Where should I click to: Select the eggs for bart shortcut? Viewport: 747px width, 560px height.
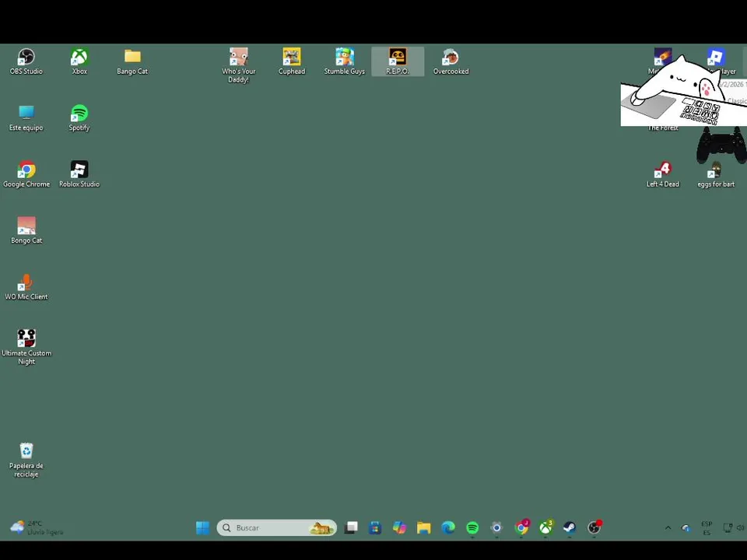[x=716, y=177]
